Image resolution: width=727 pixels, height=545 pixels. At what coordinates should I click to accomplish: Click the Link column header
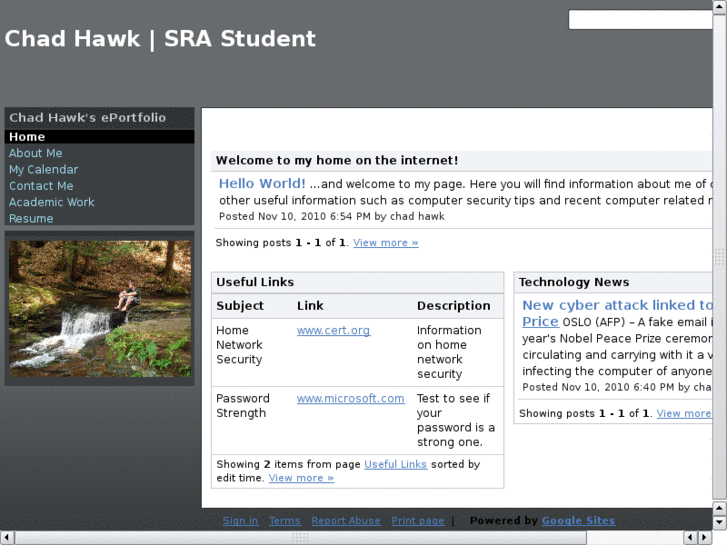[x=310, y=306]
